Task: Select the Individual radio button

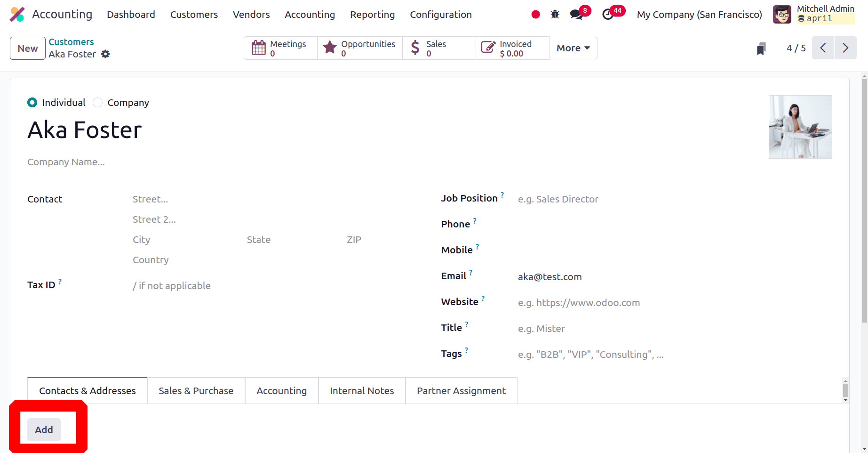Action: click(x=32, y=103)
